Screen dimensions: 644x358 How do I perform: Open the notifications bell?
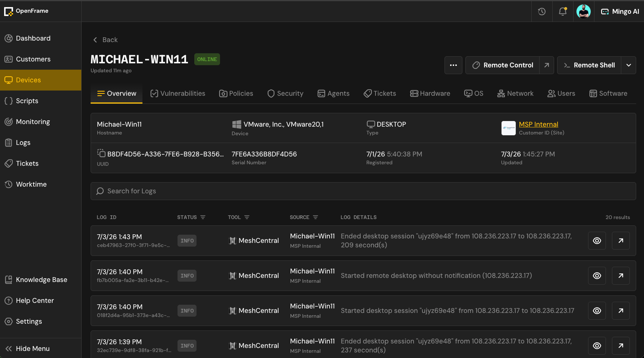(x=563, y=12)
